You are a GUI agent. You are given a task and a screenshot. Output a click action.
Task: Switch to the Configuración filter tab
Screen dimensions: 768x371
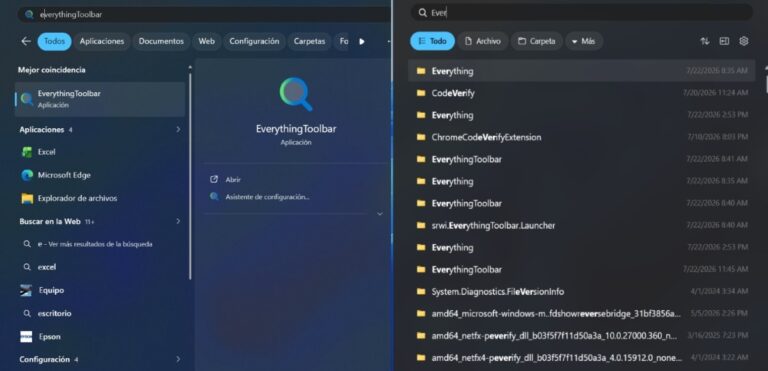254,41
